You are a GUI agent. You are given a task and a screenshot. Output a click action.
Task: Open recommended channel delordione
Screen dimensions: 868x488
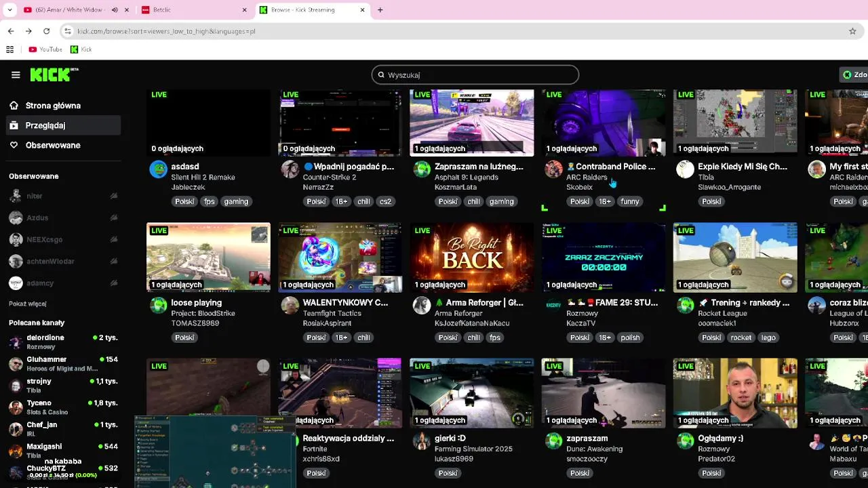tap(63, 342)
